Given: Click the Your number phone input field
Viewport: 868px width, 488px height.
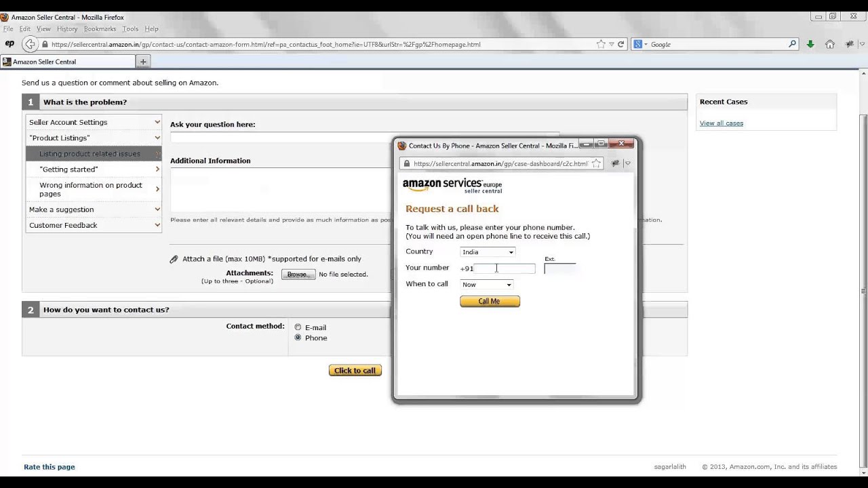Looking at the screenshot, I should [x=505, y=268].
